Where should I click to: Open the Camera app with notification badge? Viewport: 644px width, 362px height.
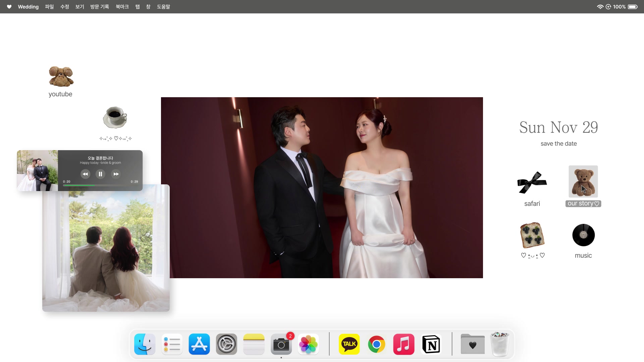tap(281, 344)
